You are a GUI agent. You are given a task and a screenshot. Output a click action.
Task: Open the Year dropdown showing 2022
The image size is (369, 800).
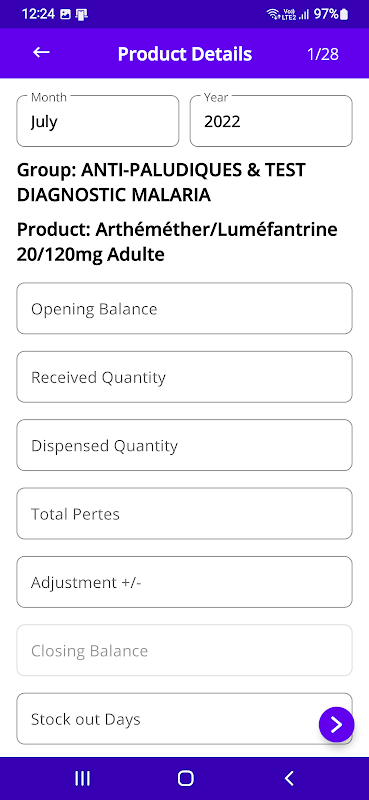tap(271, 121)
